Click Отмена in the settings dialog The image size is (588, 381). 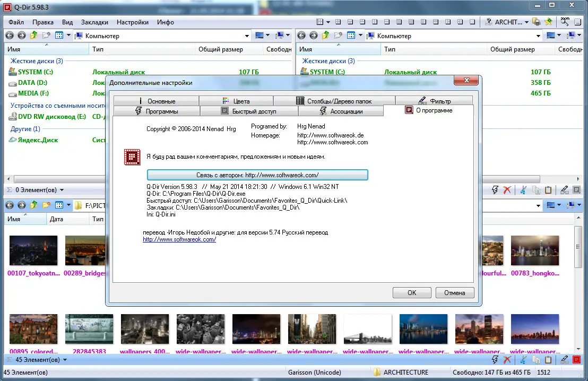pyautogui.click(x=455, y=293)
